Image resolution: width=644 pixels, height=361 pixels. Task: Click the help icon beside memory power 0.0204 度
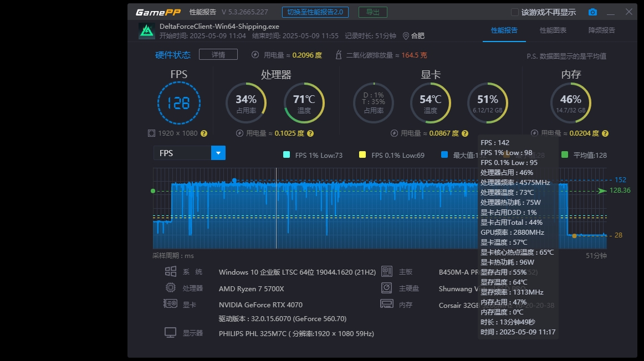(x=605, y=133)
